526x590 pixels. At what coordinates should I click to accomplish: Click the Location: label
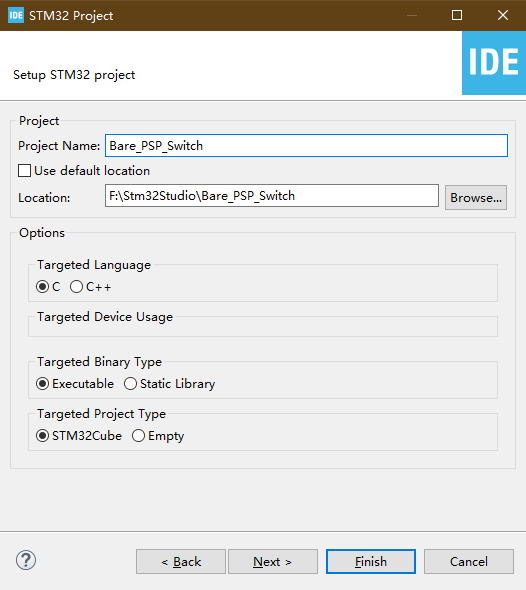44,198
